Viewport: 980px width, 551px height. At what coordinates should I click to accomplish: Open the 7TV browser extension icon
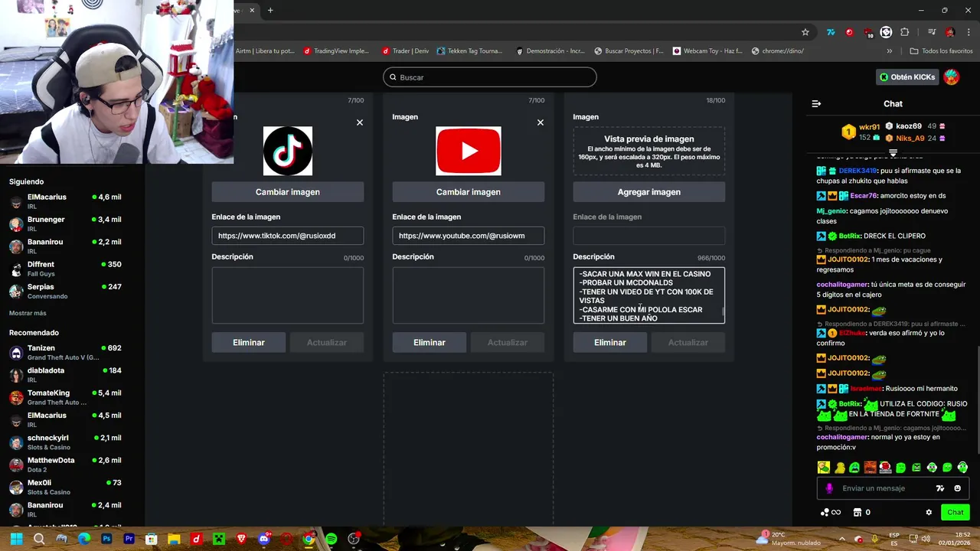tap(831, 32)
